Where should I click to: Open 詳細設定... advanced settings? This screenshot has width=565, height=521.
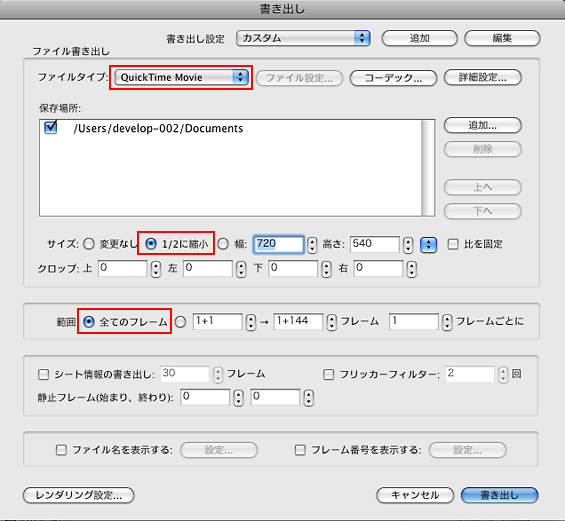coord(482,77)
